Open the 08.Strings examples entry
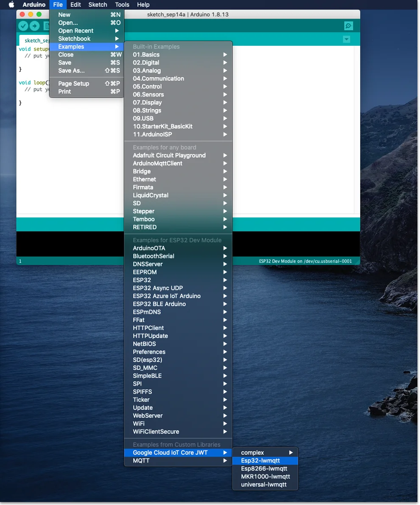420x505 pixels. [178, 110]
